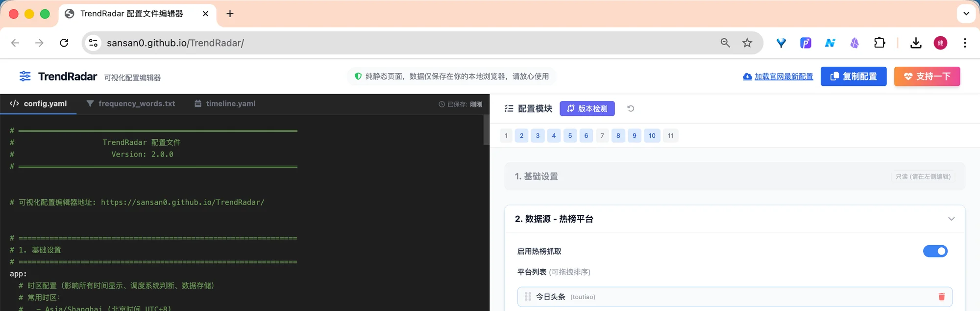Go forward with browser forward arrow

(39, 43)
